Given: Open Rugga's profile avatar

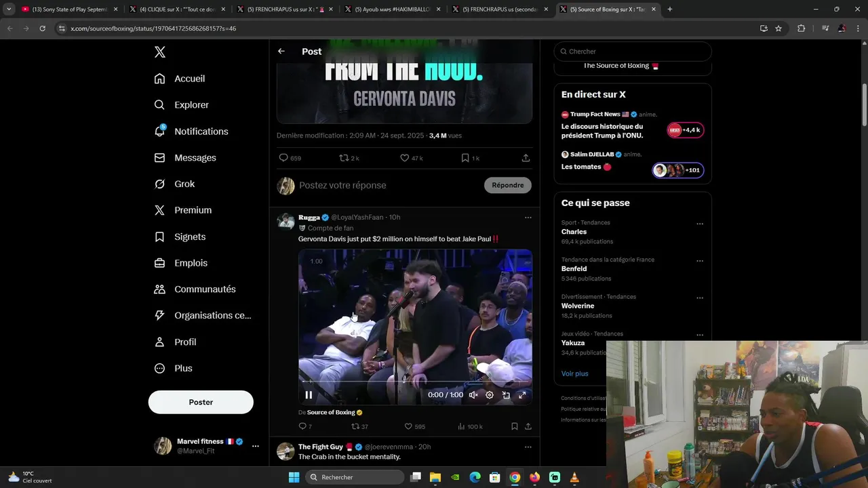Looking at the screenshot, I should click(x=286, y=222).
